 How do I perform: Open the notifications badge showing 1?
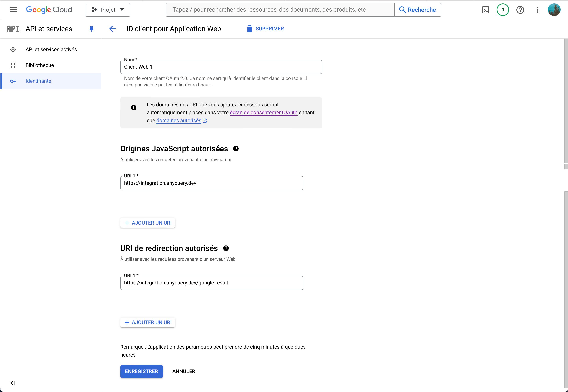(503, 10)
